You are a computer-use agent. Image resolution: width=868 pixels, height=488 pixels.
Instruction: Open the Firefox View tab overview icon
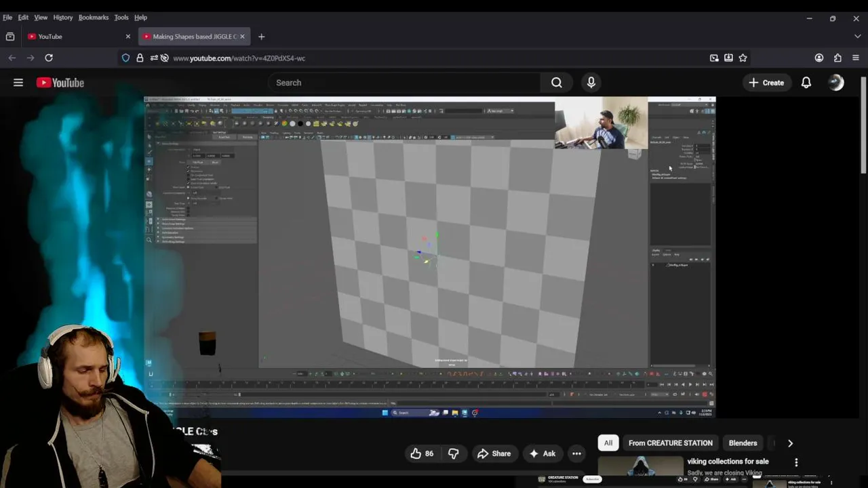tap(10, 37)
